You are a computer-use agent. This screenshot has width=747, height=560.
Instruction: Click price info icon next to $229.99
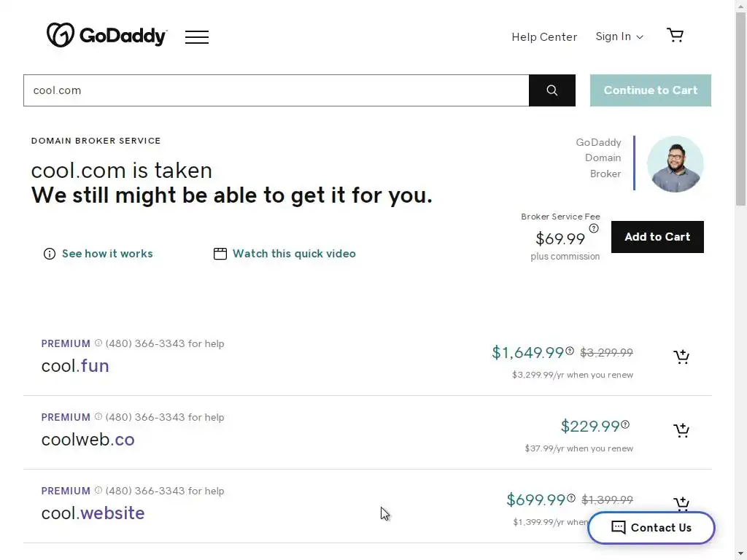click(625, 424)
